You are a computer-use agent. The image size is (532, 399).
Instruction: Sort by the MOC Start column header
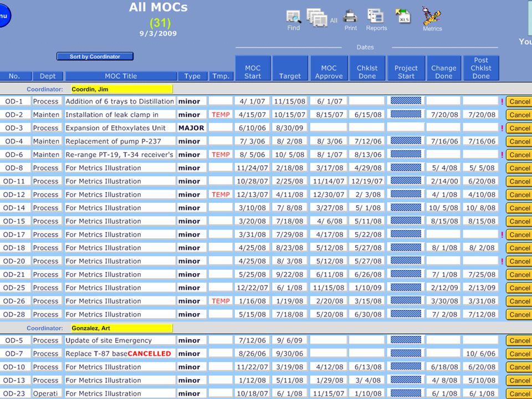point(253,68)
